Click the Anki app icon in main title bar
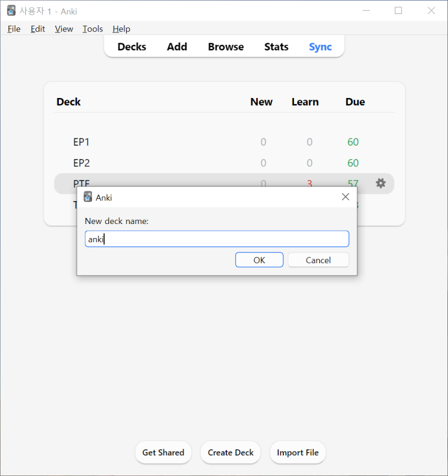This screenshot has height=476, width=448. 11,11
